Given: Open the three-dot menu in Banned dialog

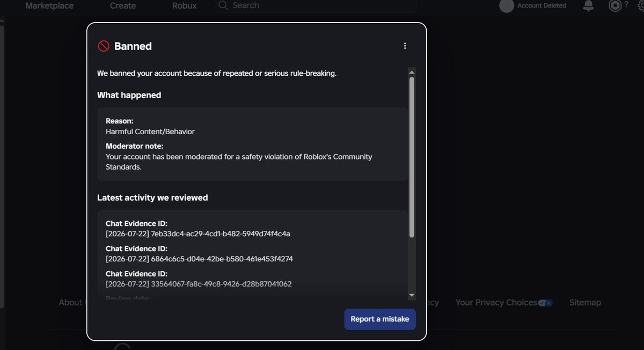Looking at the screenshot, I should pos(405,46).
